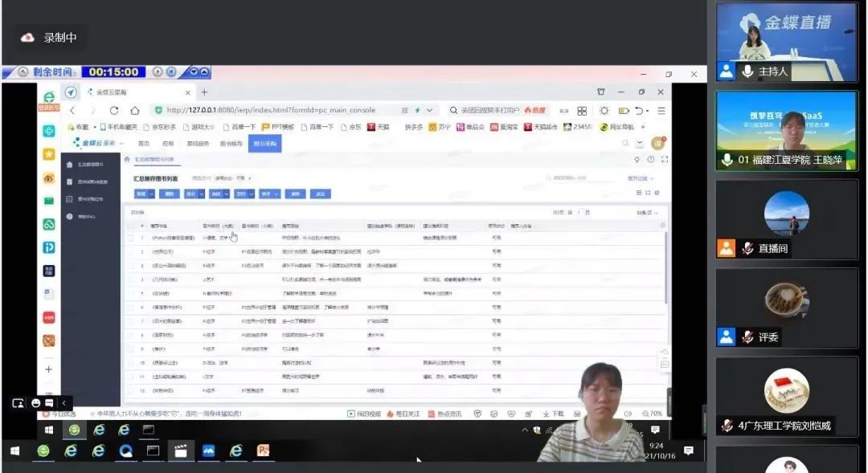Click 我的视频 in browser status bar
The height and width of the screenshot is (473, 868).
coord(364,414)
